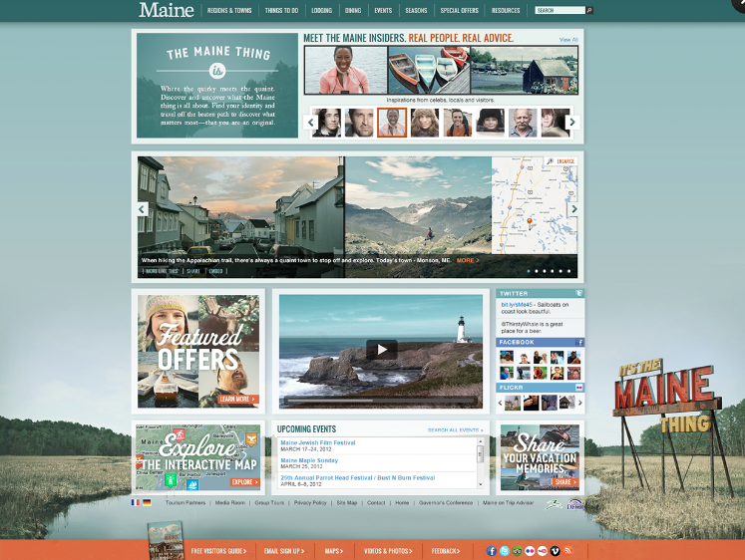
Task: Go to next Maine Insiders portraits
Action: point(571,123)
